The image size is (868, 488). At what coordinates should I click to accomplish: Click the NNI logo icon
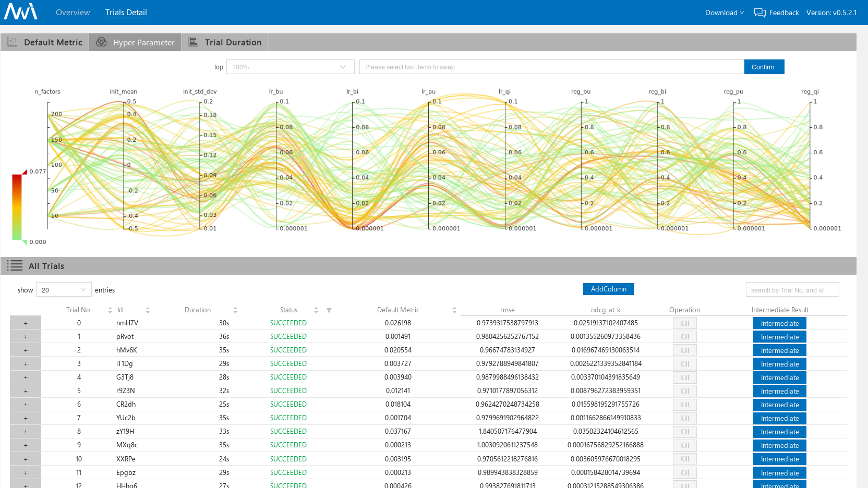pos(21,11)
